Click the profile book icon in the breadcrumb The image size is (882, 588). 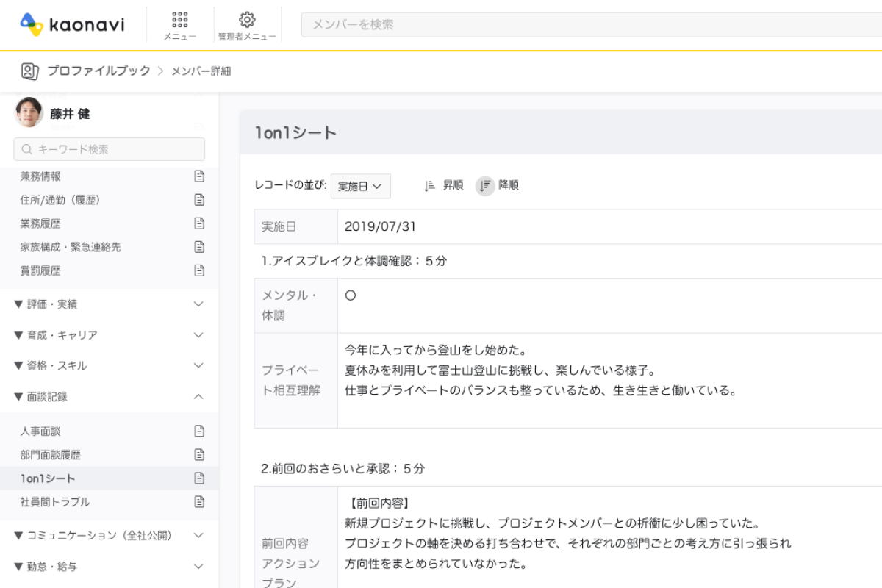[28, 72]
